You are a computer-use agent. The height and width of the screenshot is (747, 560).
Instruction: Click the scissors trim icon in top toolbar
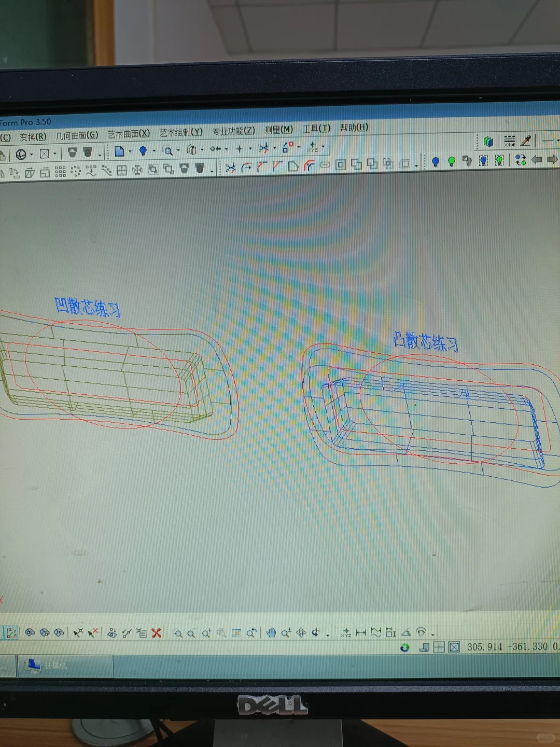263,148
